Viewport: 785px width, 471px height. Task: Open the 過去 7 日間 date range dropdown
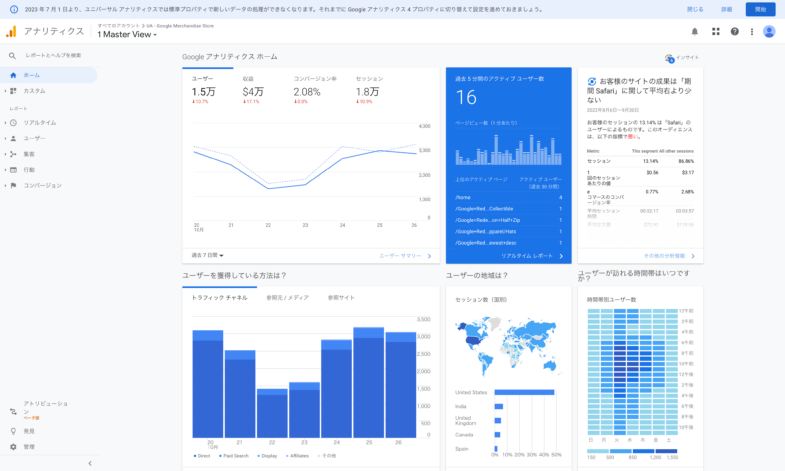click(x=208, y=255)
